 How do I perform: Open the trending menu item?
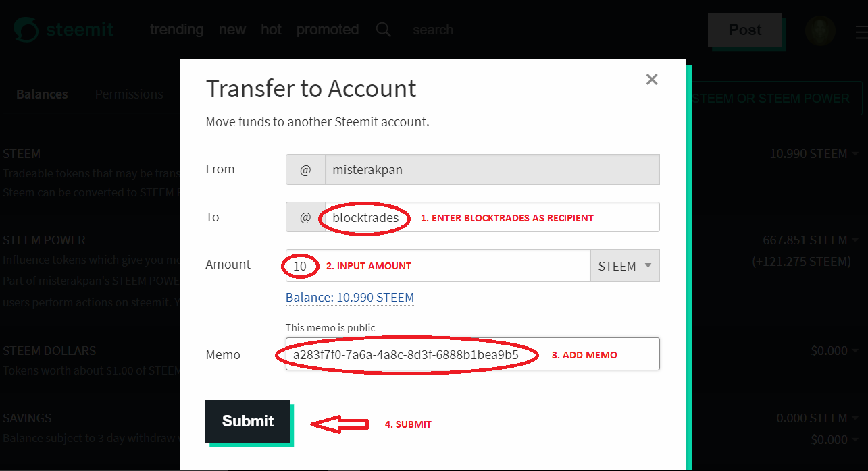176,30
